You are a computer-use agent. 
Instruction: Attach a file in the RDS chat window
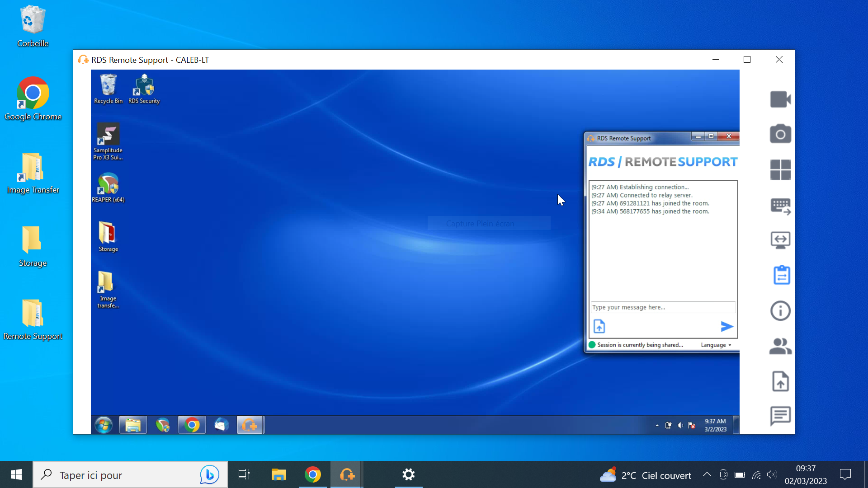[599, 326]
